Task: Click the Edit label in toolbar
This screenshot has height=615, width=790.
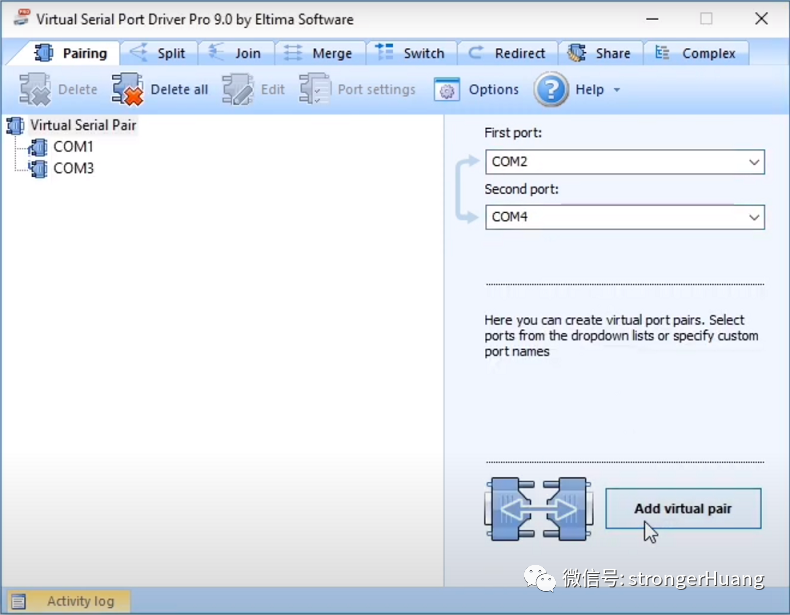Action: 273,90
